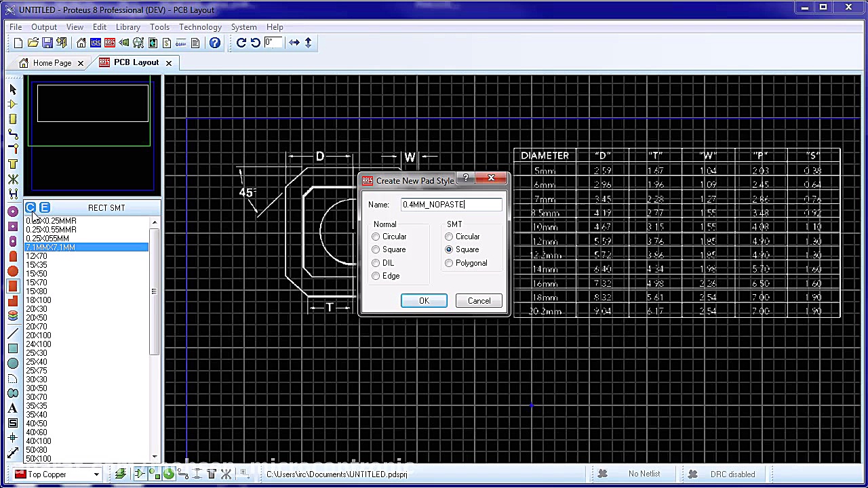Confirm pad style with OK button
Viewport: 868px width, 488px height.
(x=424, y=301)
